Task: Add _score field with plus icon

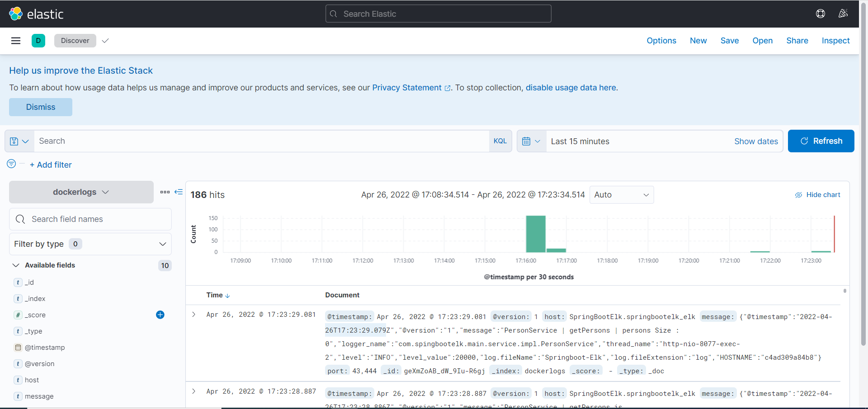Action: [160, 315]
